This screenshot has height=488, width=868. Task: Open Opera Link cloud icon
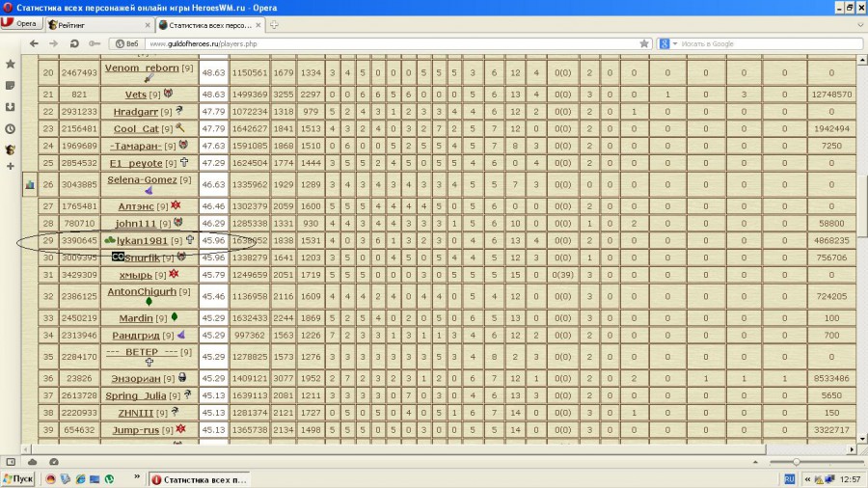tap(32, 461)
